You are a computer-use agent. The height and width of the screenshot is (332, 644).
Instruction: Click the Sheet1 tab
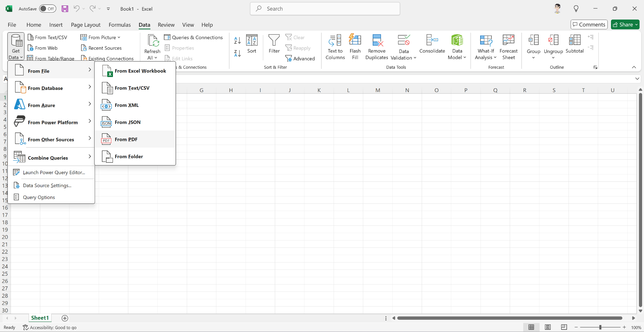coord(40,318)
